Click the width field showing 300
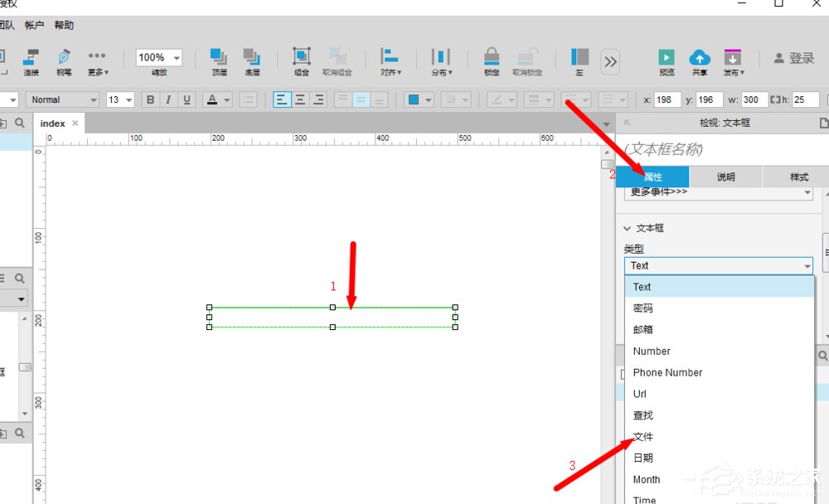Image resolution: width=829 pixels, height=504 pixels. point(753,99)
